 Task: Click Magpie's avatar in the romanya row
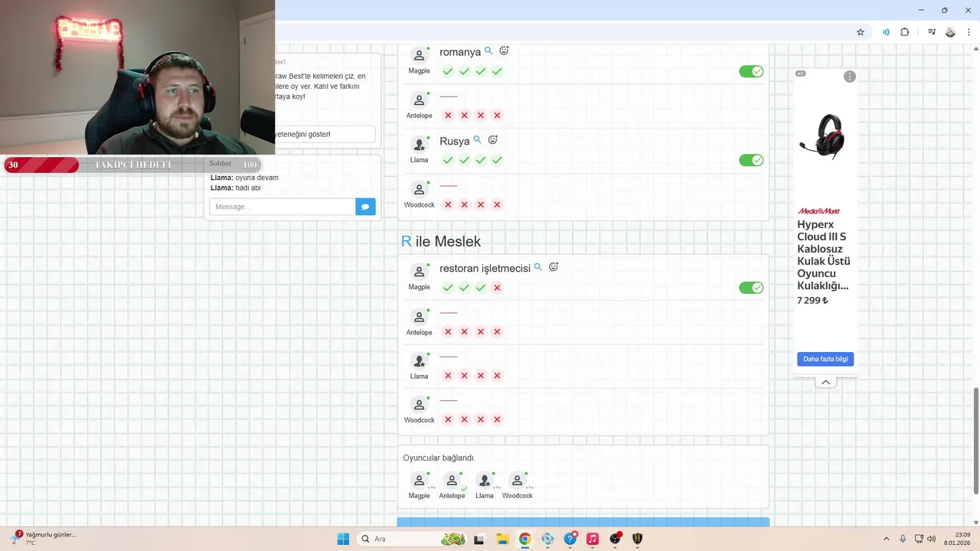click(419, 55)
